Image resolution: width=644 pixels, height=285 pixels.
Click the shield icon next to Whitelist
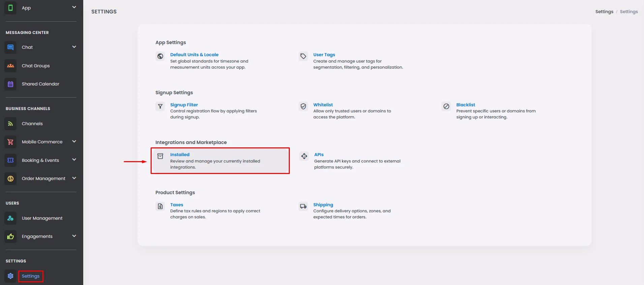click(303, 106)
